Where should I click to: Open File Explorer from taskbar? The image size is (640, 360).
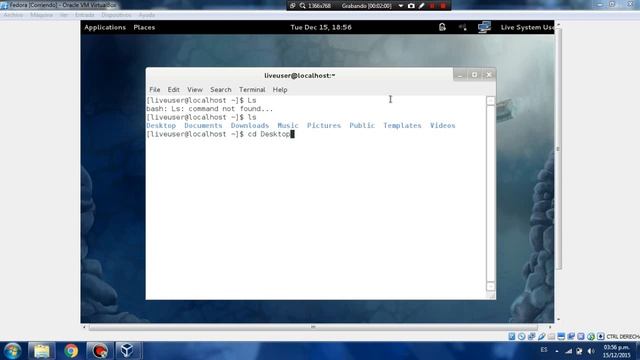tap(42, 351)
